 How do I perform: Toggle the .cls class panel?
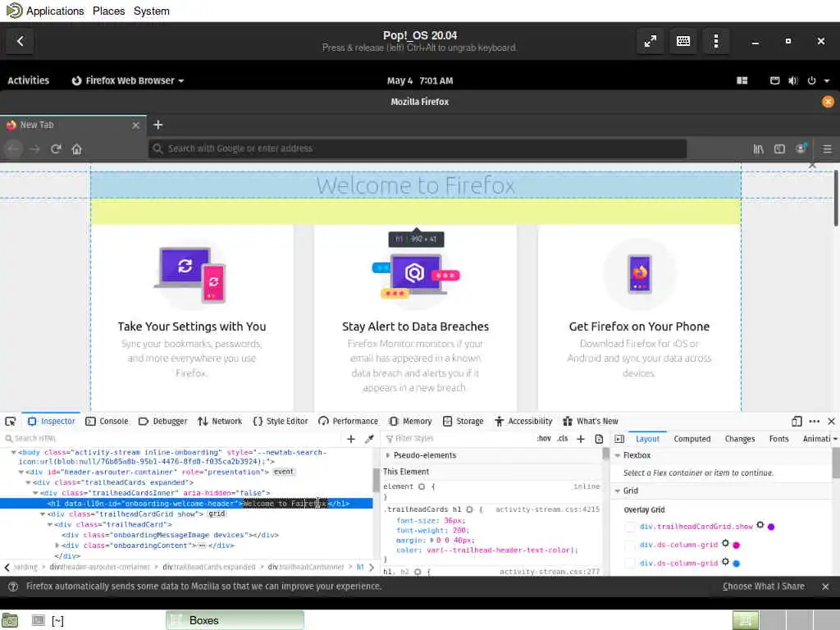click(562, 438)
